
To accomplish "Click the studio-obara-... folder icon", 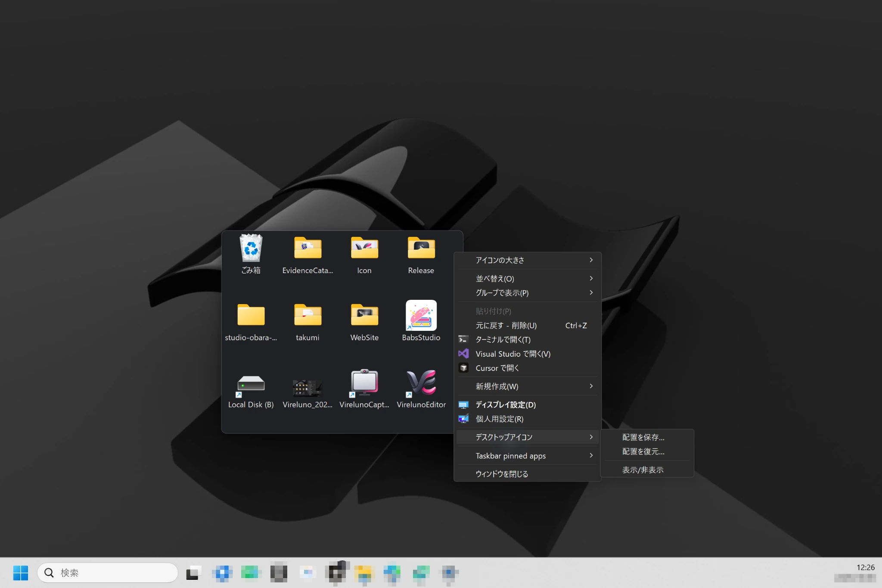I will tap(251, 321).
